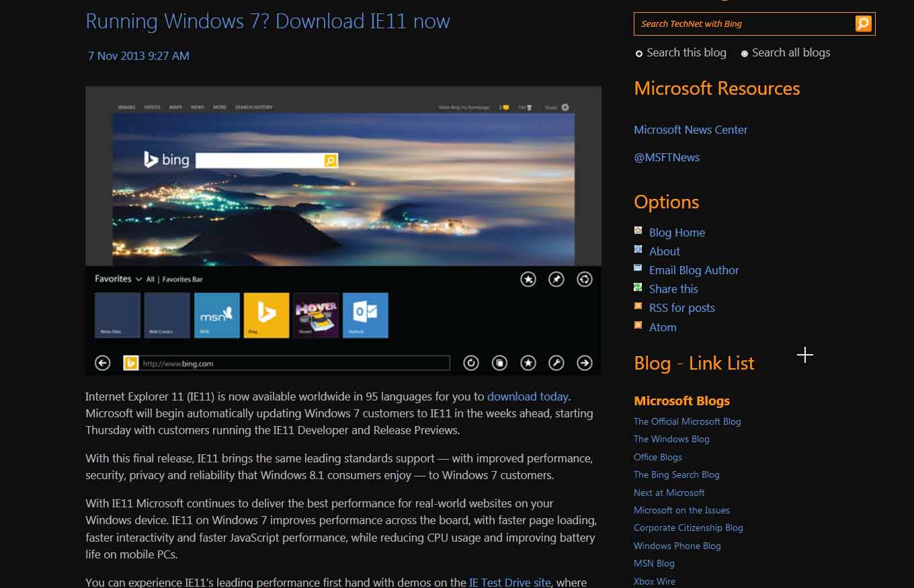The height and width of the screenshot is (588, 914).
Task: Open the Hover game favorites tile
Action: (x=316, y=315)
